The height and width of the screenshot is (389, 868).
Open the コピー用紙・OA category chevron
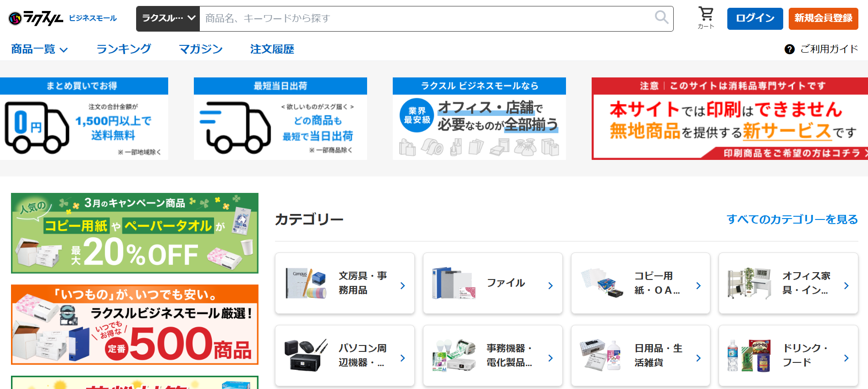click(x=698, y=285)
